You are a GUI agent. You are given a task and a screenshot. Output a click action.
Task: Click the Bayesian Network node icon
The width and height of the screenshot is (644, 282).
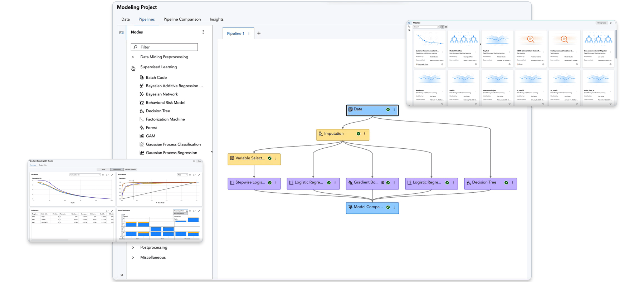(142, 94)
